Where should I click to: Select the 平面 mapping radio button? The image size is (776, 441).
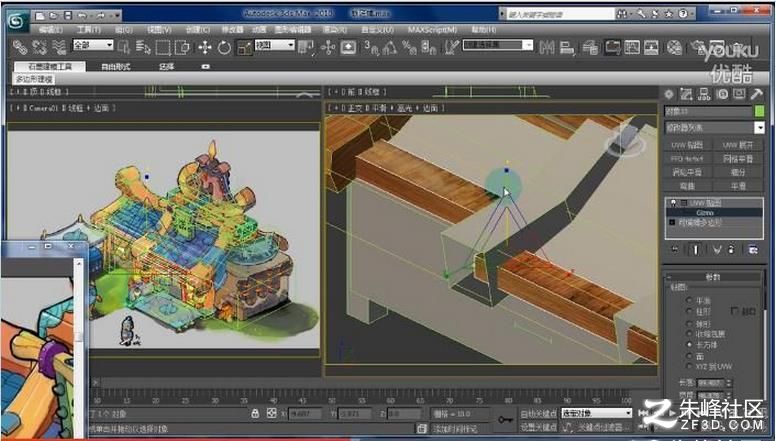(x=688, y=300)
